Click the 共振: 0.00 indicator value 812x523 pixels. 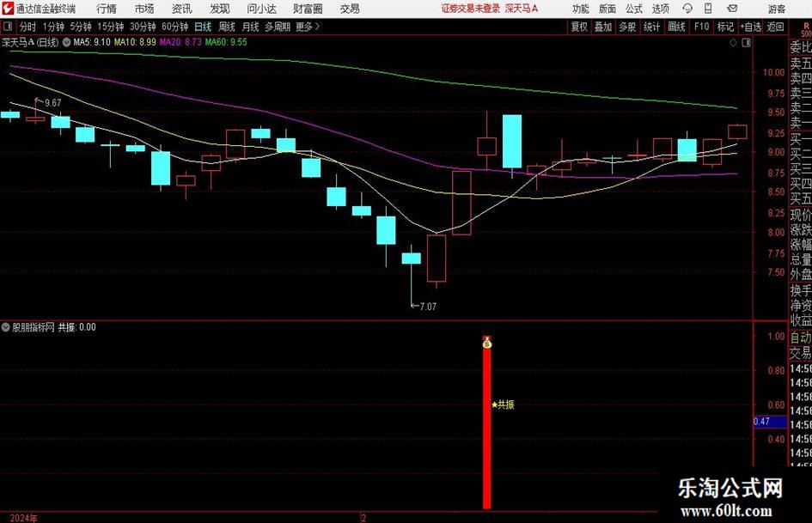click(x=76, y=327)
